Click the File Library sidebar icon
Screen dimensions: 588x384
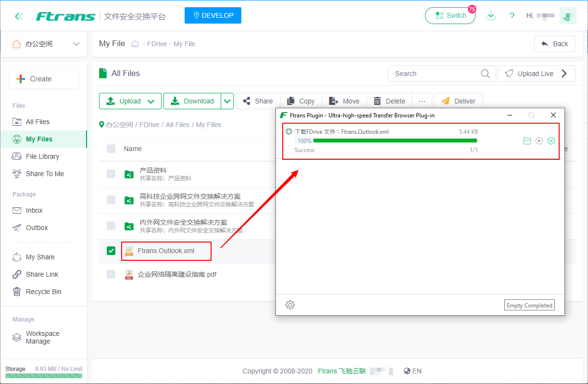pyautogui.click(x=17, y=156)
